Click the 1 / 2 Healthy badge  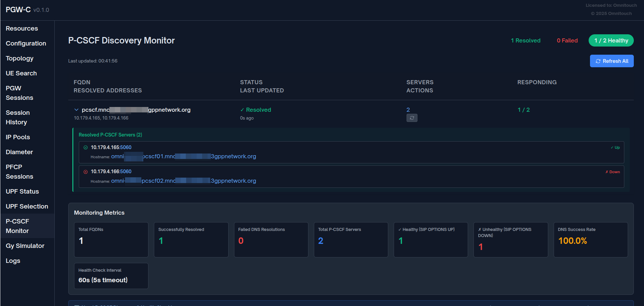coord(611,40)
